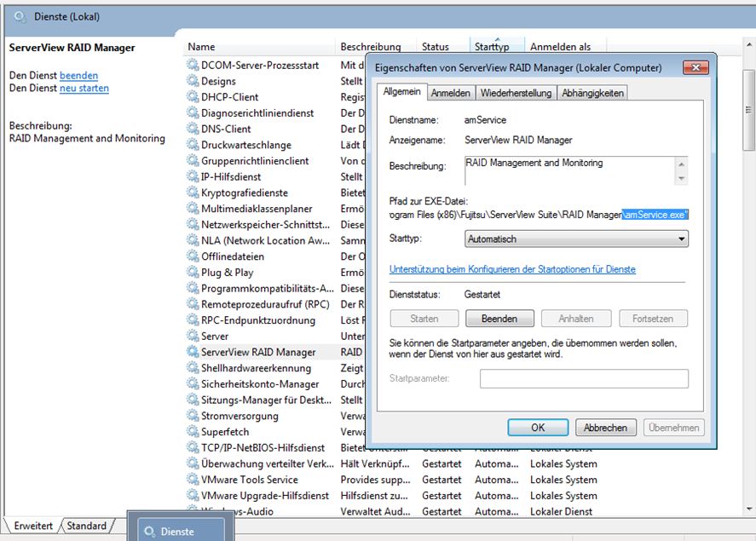Viewport: 756px width, 541px height.
Task: Click the services list scrollbar up arrow
Action: (x=749, y=44)
